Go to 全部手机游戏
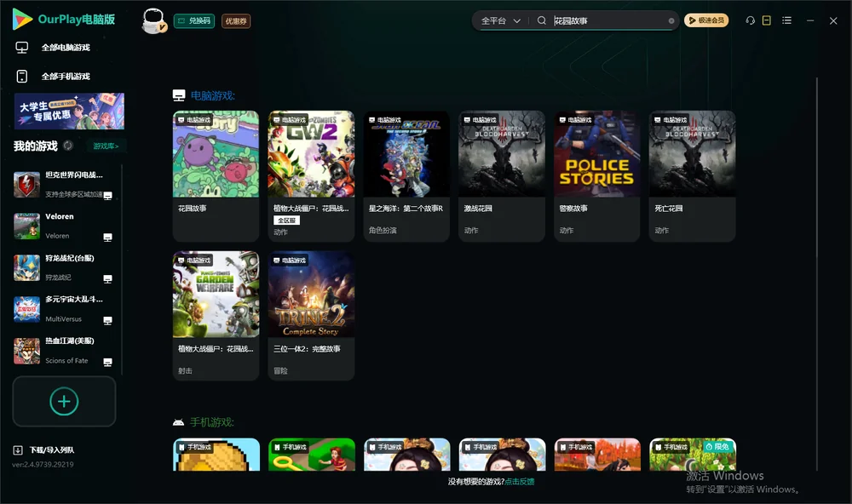The height and width of the screenshot is (504, 852). pos(53,76)
